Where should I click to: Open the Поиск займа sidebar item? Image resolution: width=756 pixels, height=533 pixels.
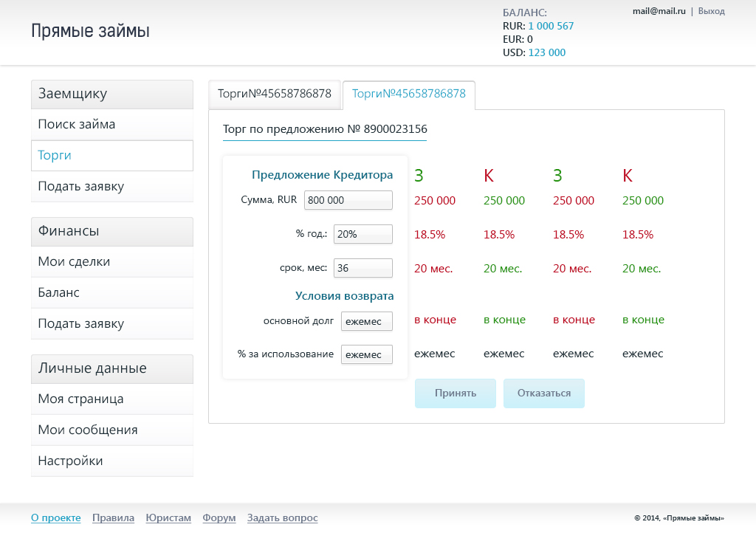click(112, 124)
